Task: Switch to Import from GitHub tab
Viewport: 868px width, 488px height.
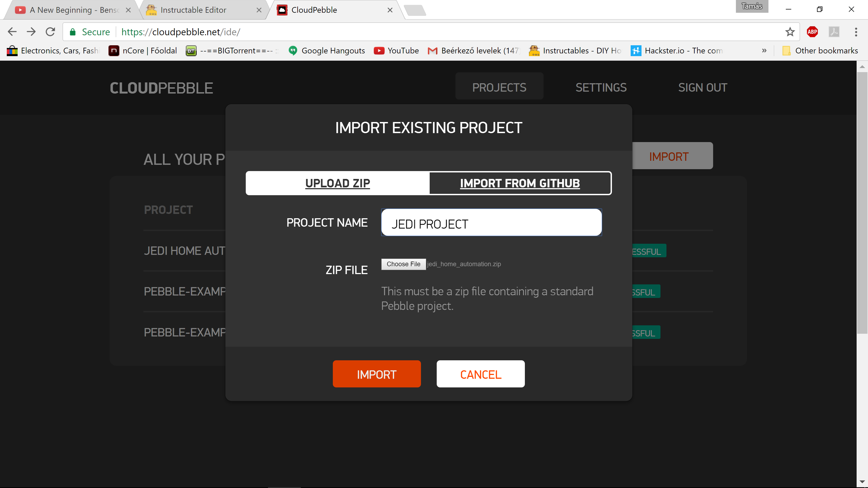Action: pyautogui.click(x=520, y=183)
